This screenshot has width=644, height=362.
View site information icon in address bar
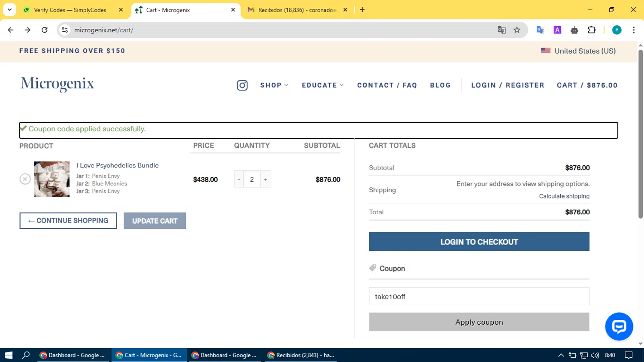(x=65, y=30)
